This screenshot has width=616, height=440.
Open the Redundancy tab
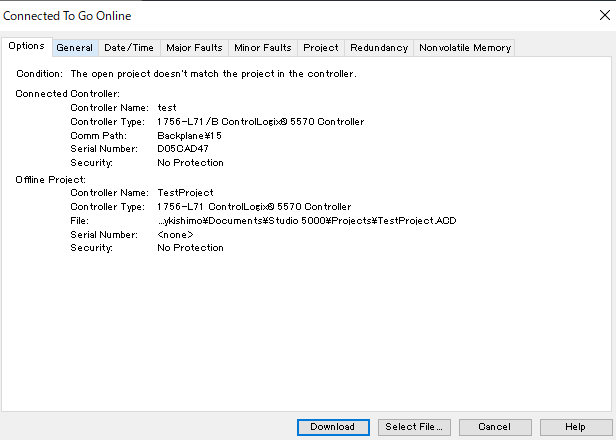click(x=379, y=47)
